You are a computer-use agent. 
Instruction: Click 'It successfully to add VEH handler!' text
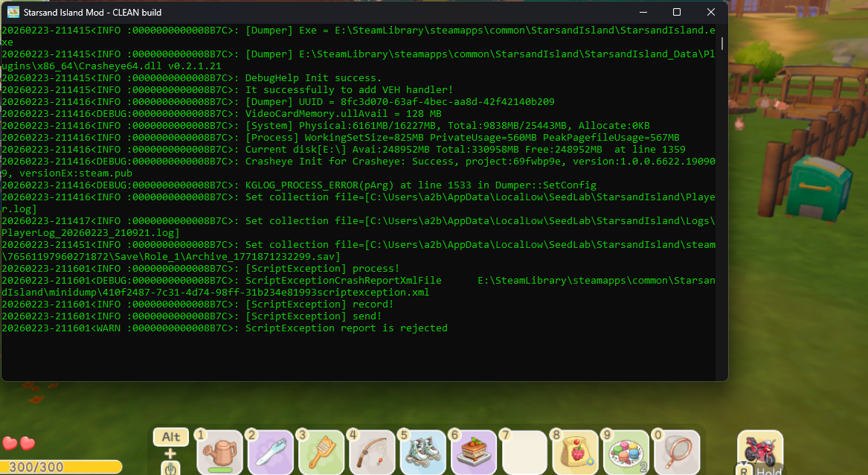[350, 90]
